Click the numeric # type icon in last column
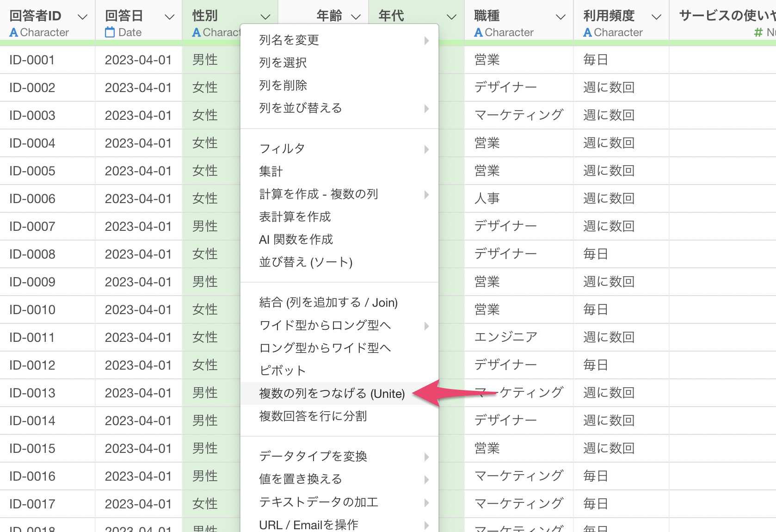776x532 pixels. [x=758, y=32]
